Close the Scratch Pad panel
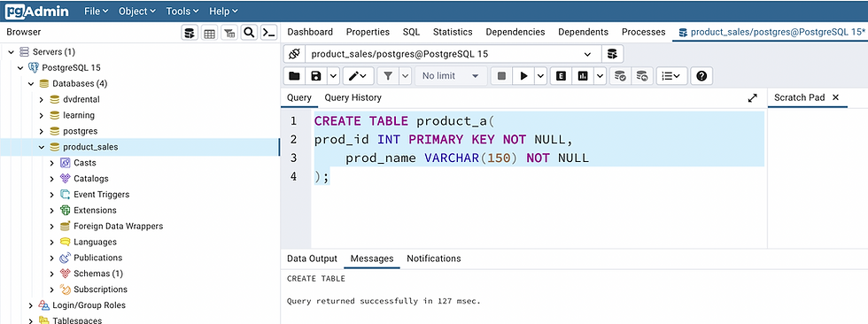 pos(835,97)
